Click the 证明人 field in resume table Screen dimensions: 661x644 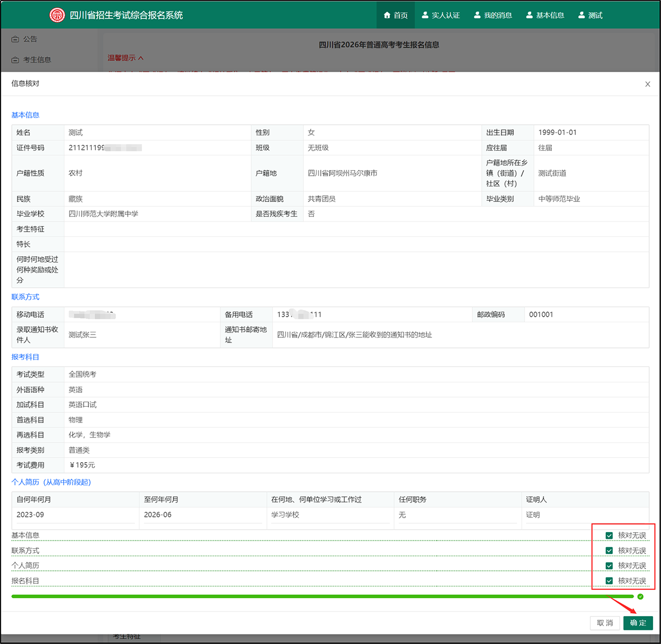(584, 515)
